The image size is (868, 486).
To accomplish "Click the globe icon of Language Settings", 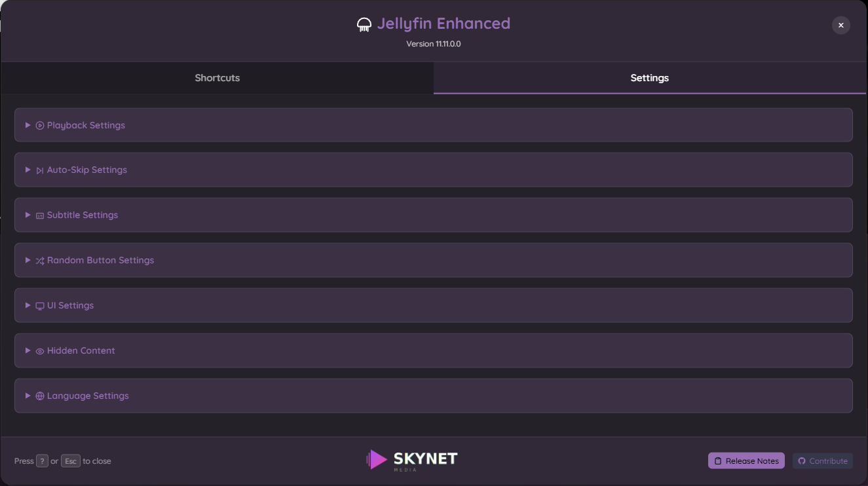I will point(40,396).
